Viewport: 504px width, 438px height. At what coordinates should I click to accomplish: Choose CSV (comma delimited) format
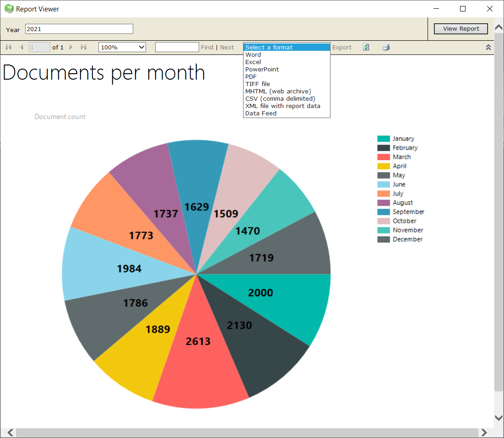coord(280,98)
